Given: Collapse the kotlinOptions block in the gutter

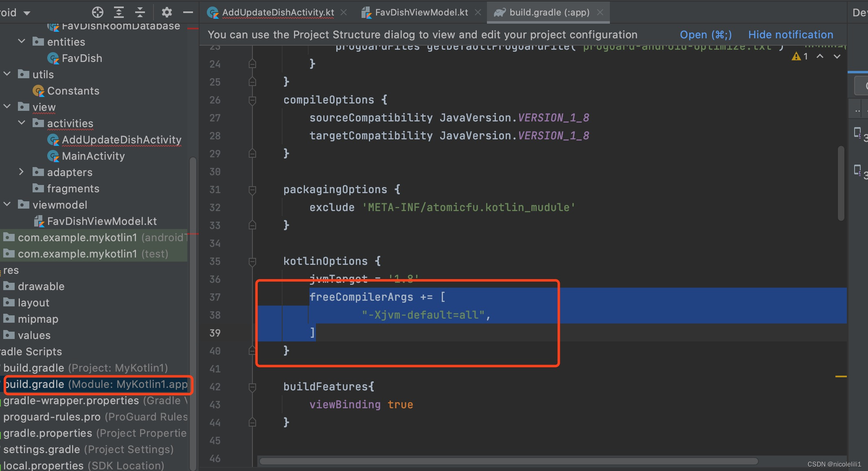Looking at the screenshot, I should point(253,261).
